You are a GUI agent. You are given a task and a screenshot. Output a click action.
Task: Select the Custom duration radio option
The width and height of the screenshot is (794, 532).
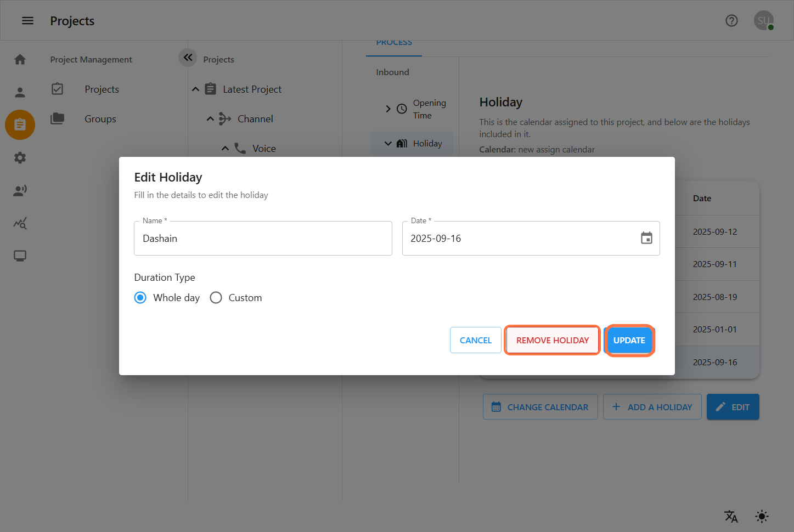click(x=216, y=298)
